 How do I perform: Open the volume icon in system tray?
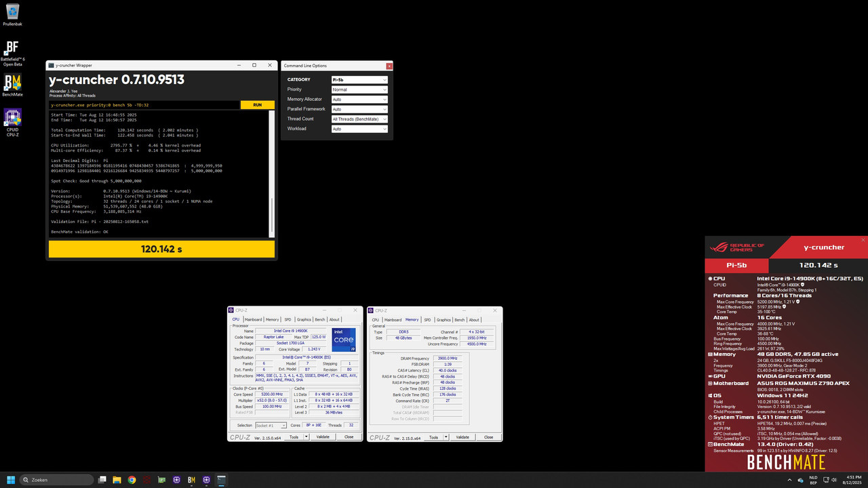pos(834,480)
